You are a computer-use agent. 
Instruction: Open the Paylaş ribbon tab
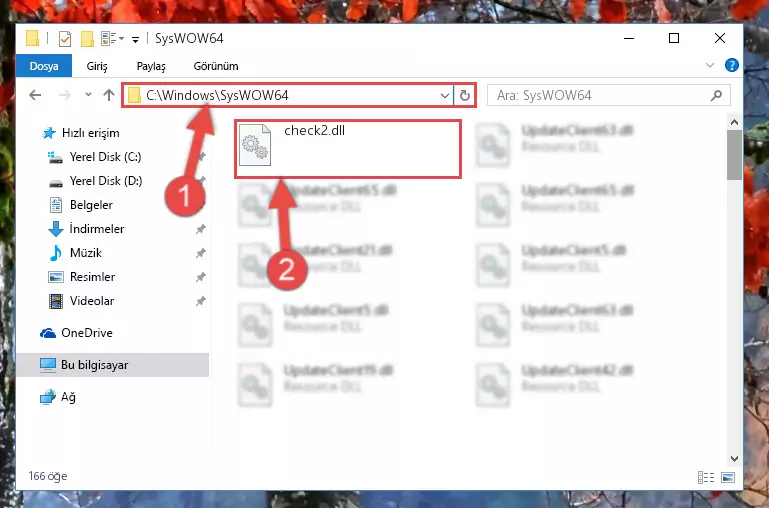pyautogui.click(x=151, y=66)
